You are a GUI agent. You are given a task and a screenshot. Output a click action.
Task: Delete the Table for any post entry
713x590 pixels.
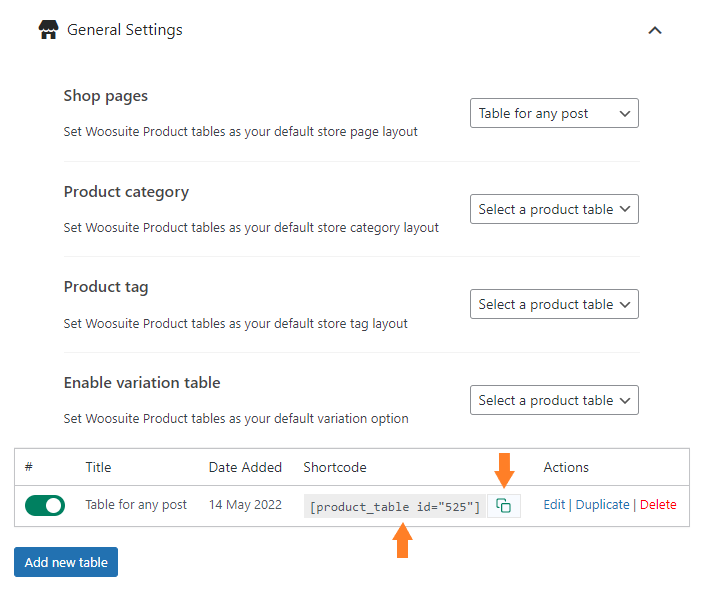coord(658,505)
